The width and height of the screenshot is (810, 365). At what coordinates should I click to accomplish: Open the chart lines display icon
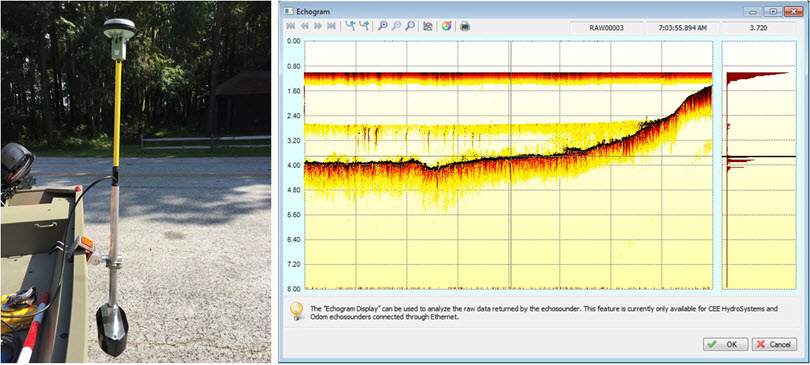(428, 26)
